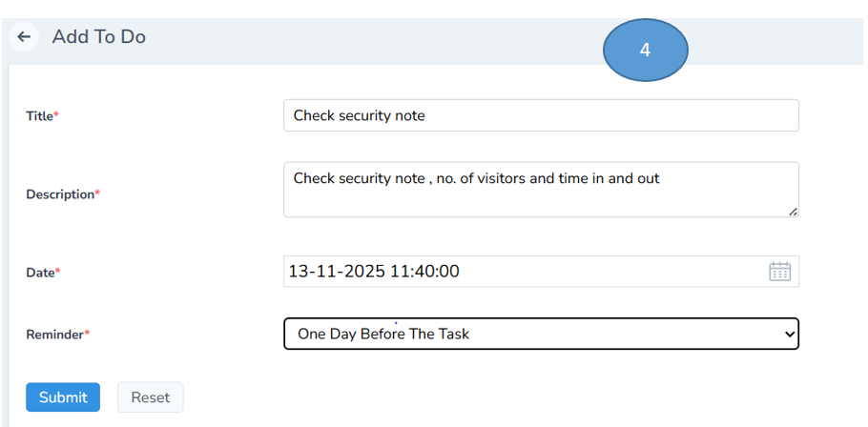The height and width of the screenshot is (427, 868).
Task: Place cursor after 'out' in Description text
Action: (x=661, y=178)
